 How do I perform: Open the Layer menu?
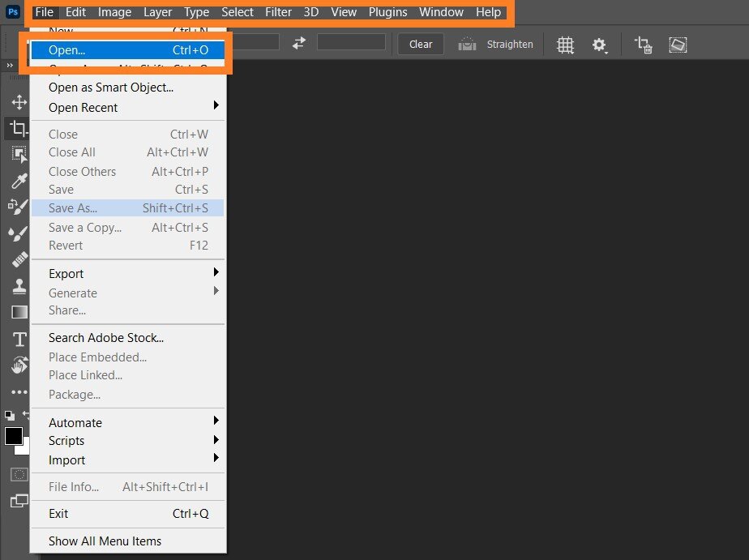pyautogui.click(x=157, y=12)
